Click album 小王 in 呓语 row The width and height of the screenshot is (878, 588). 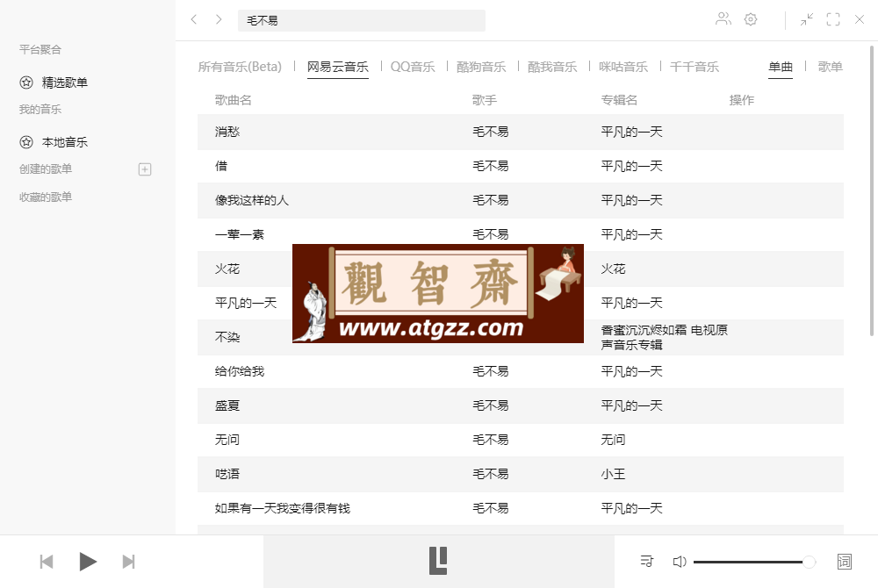[x=613, y=474]
